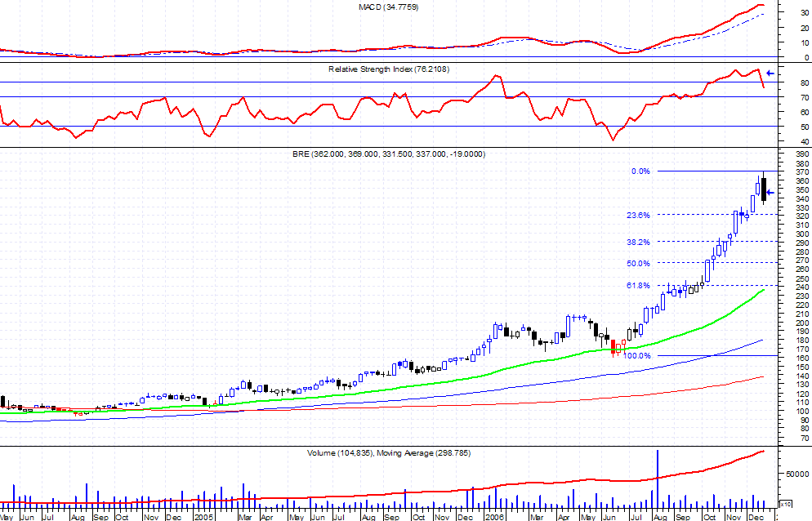Image resolution: width=812 pixels, height=521 pixels.
Task: Select the 100.0% Fibonacci base label
Action: (637, 356)
